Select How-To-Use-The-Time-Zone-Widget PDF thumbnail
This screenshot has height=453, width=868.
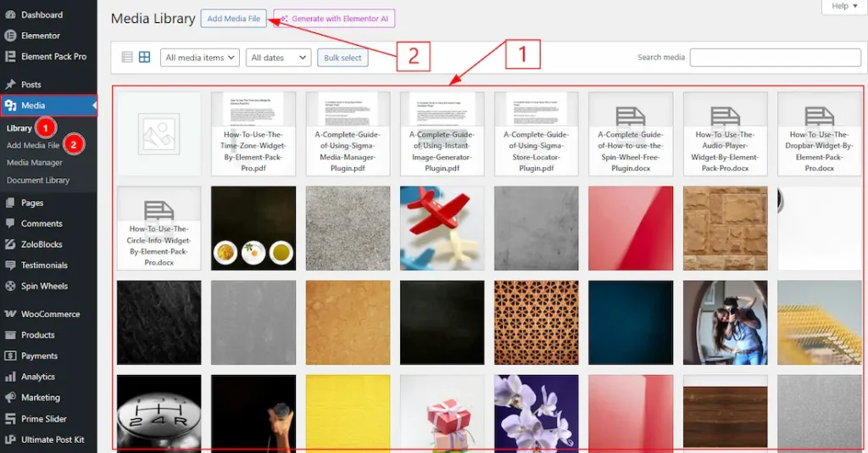coord(253,134)
